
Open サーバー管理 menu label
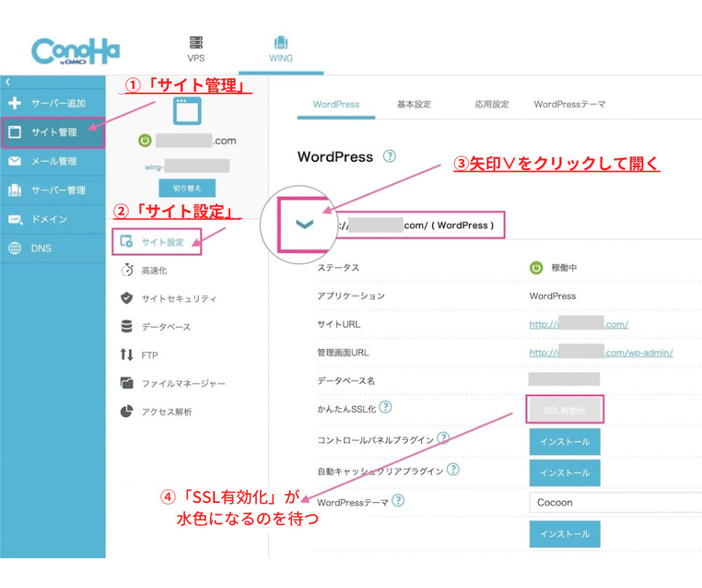click(58, 190)
